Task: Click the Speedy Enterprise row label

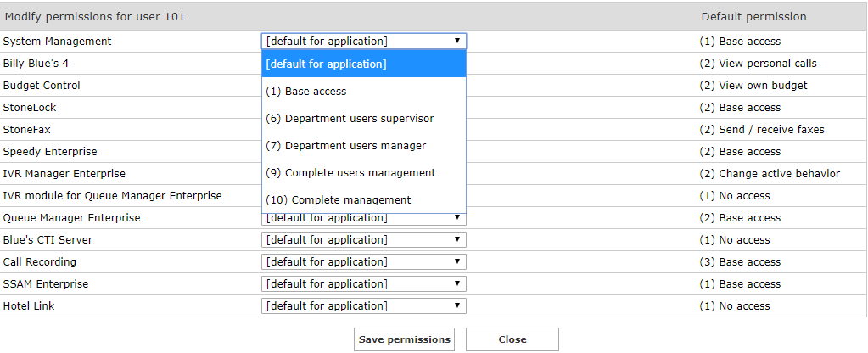Action: [x=50, y=152]
